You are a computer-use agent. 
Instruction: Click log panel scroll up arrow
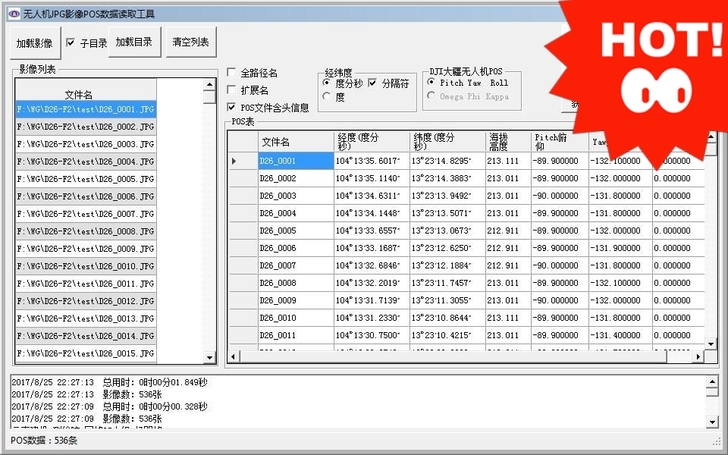(712, 382)
